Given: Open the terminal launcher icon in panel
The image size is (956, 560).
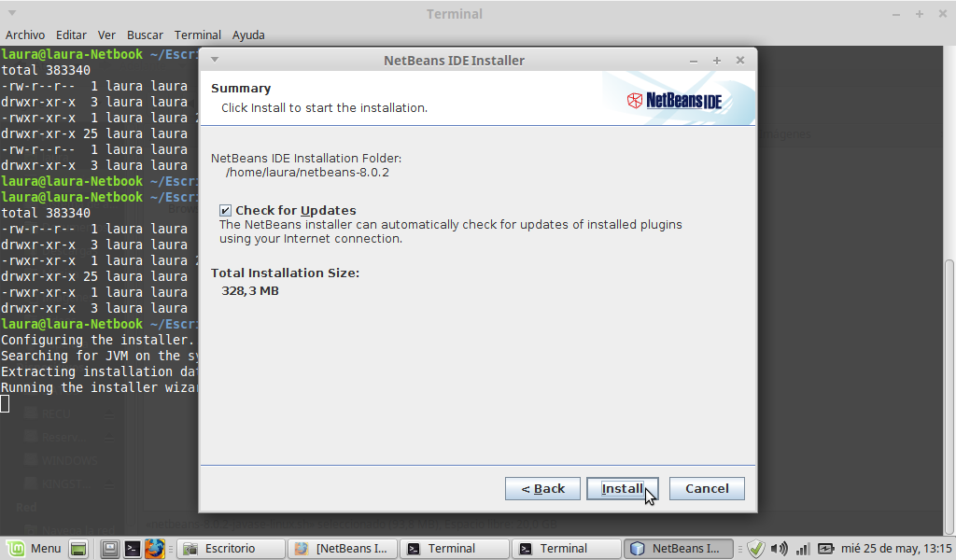Looking at the screenshot, I should 133,549.
